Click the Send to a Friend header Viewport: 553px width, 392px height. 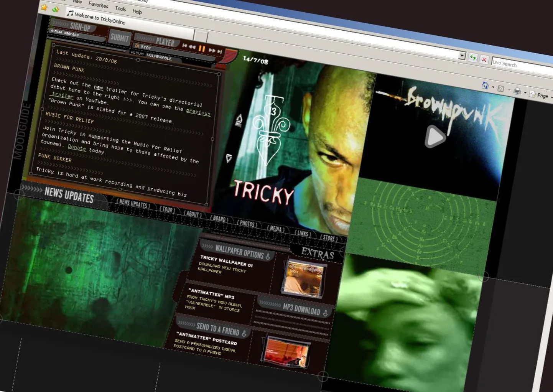coord(213,328)
